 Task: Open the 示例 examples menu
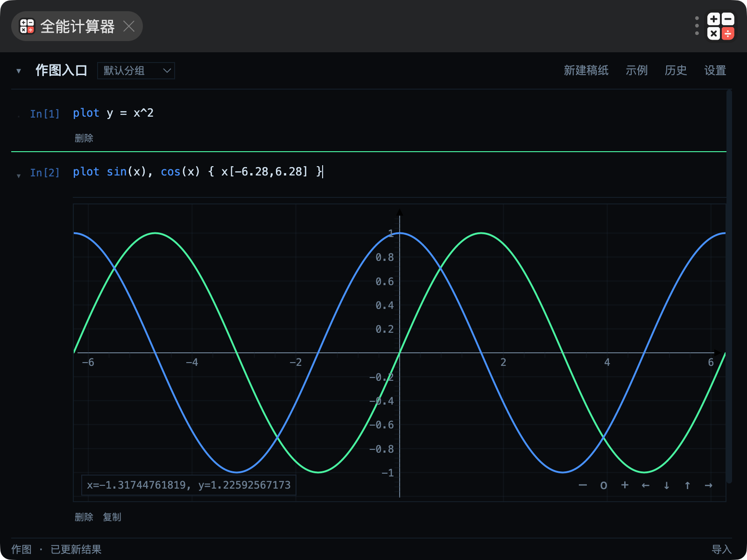[637, 70]
